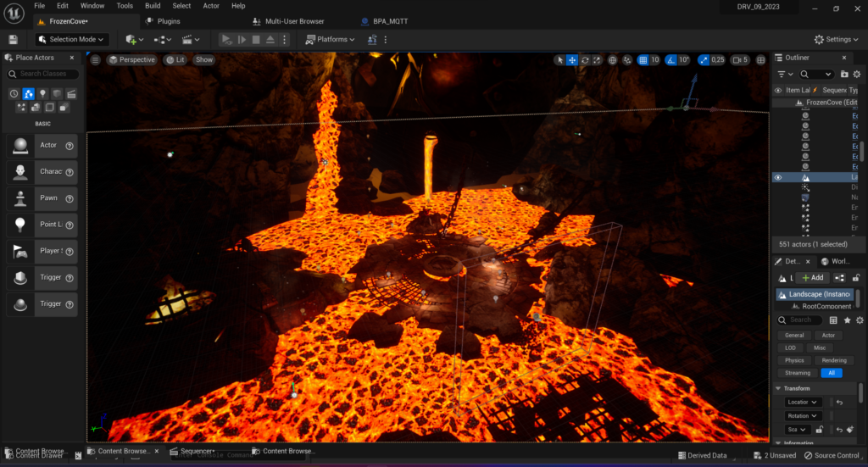The width and height of the screenshot is (868, 467).
Task: Click the Shapes category icon in Place Actors
Action: [x=57, y=93]
